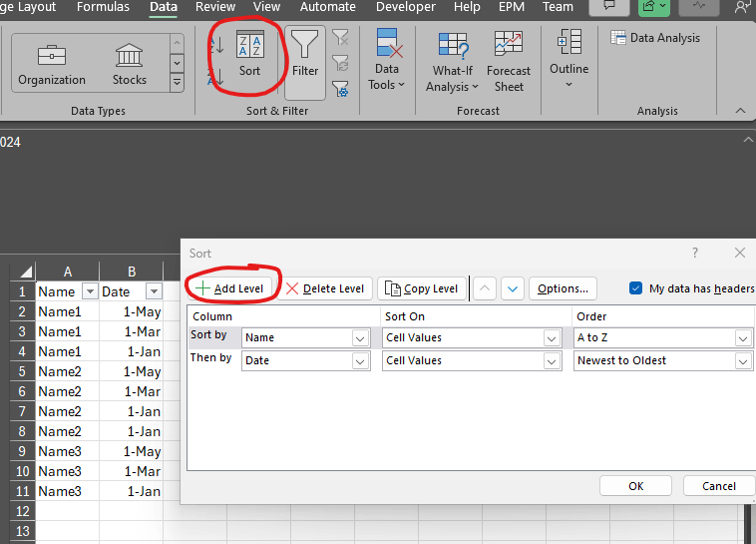The height and width of the screenshot is (544, 756).
Task: Open Advanced filter options icon
Action: (x=340, y=89)
